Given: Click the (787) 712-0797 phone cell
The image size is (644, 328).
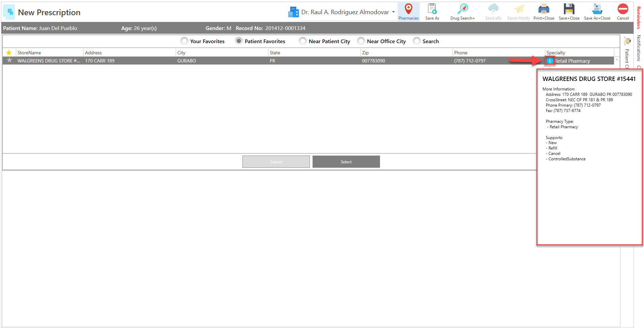Looking at the screenshot, I should (470, 61).
